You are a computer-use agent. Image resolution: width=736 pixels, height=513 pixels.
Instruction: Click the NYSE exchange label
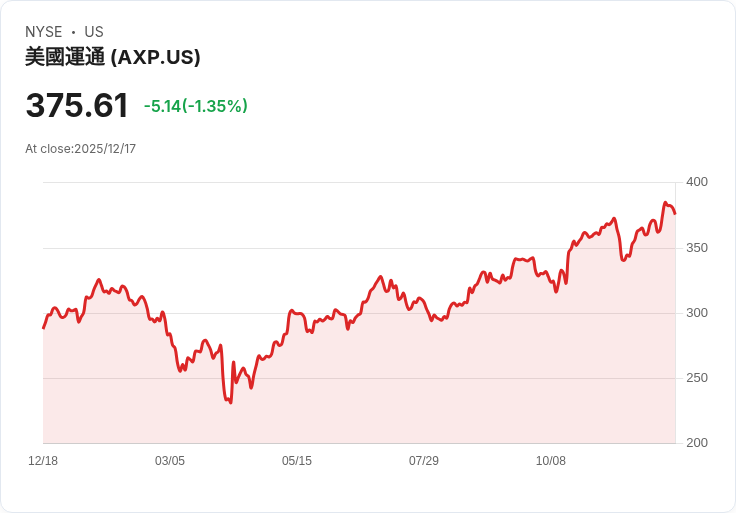click(44, 32)
